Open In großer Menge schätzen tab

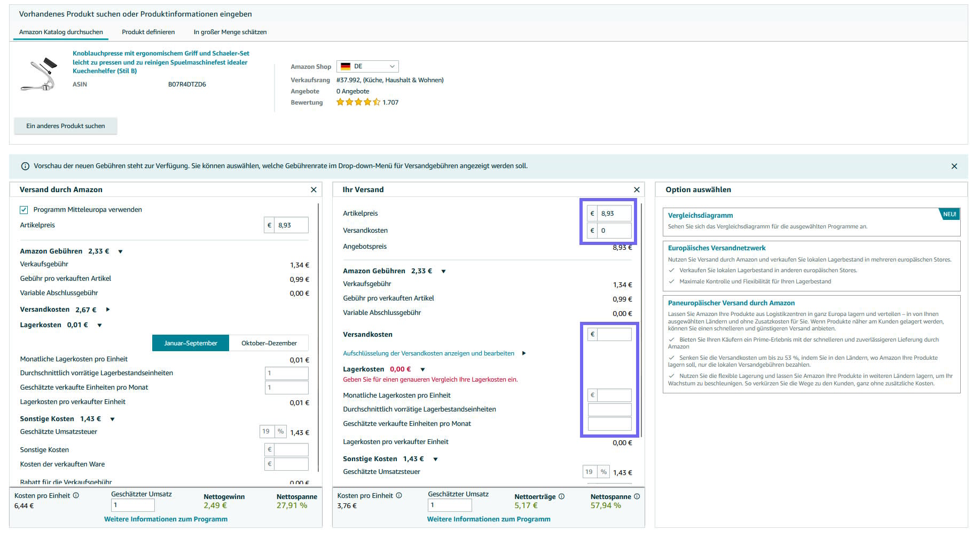click(x=230, y=32)
